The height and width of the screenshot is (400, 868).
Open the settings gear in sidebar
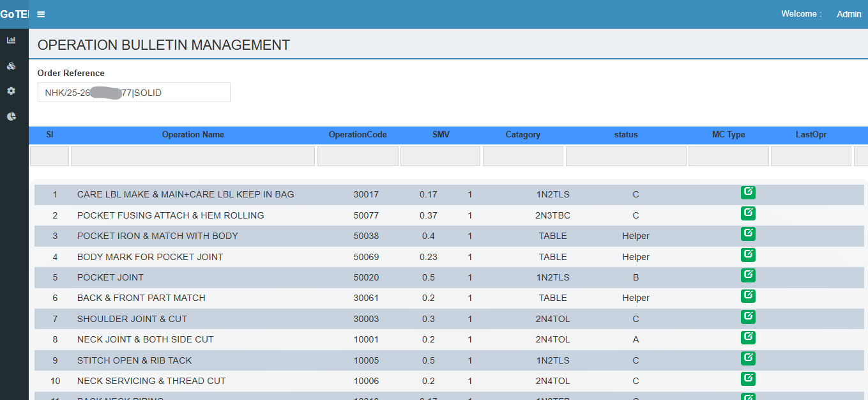(11, 91)
